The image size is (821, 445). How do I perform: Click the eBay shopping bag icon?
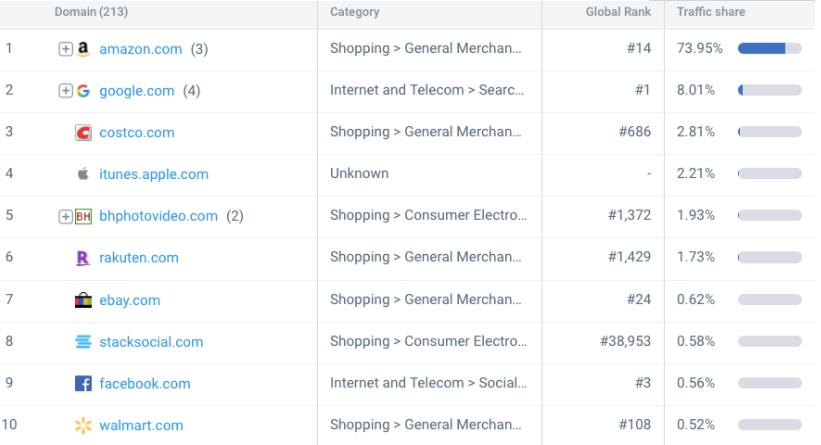coord(84,300)
